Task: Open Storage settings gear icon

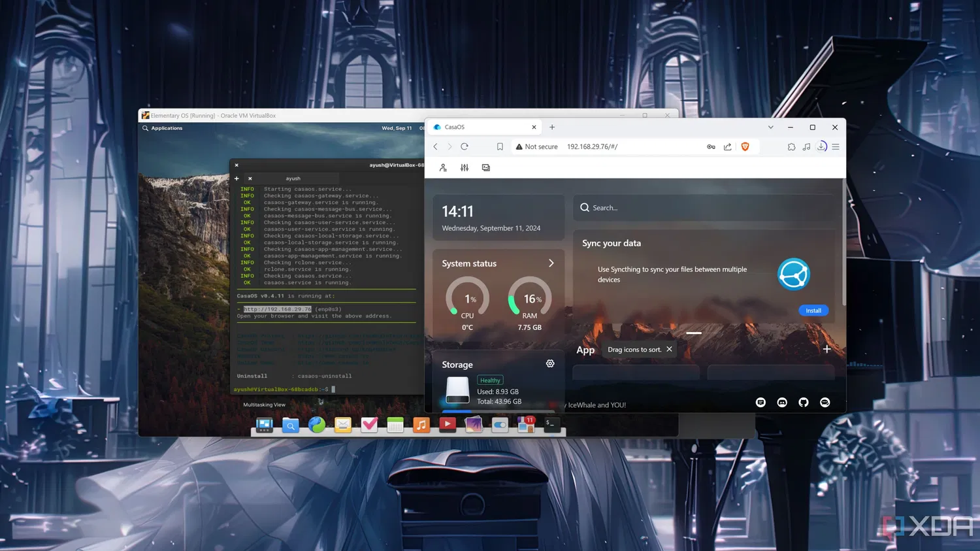Action: (550, 363)
